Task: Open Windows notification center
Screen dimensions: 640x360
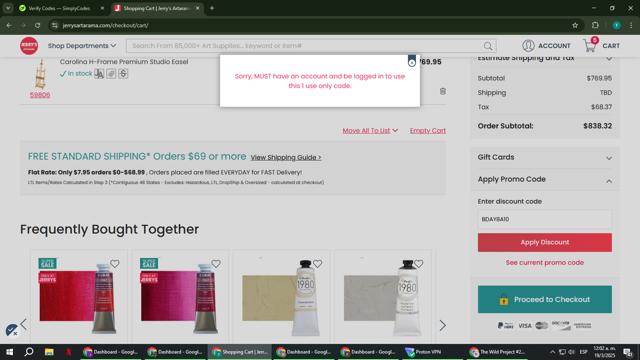Action: pyautogui.click(x=627, y=352)
